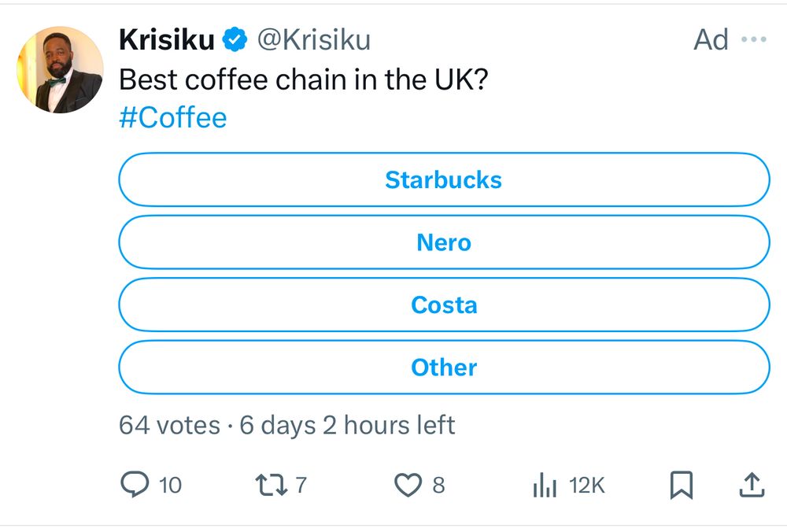Open the Krisiku profile picture

(x=61, y=70)
